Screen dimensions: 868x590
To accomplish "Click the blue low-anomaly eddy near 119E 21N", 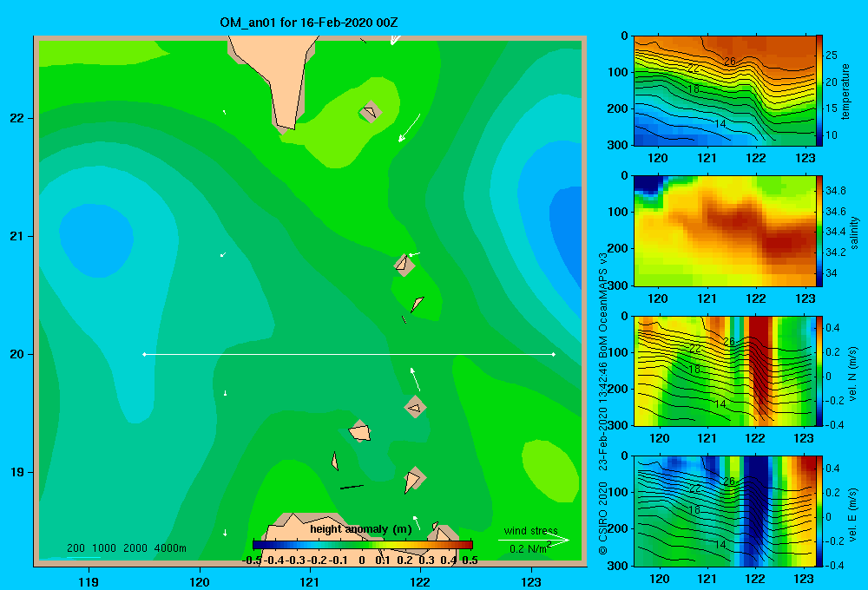I will 97,239.
